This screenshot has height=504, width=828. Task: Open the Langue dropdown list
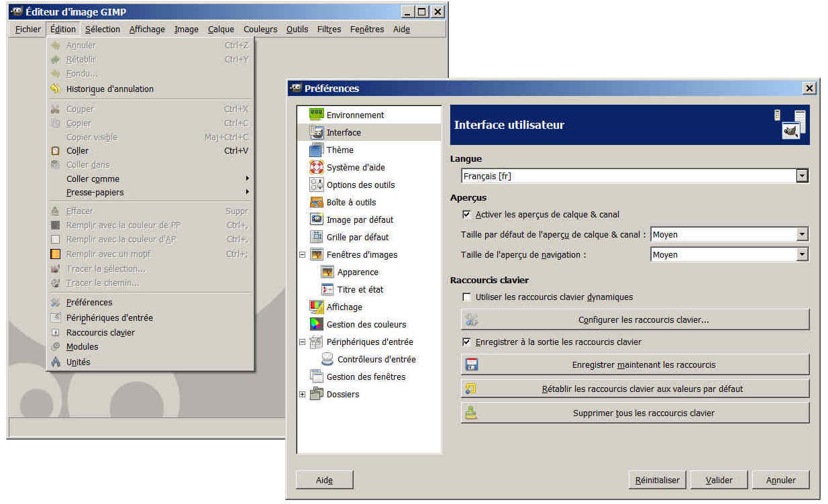pos(801,176)
